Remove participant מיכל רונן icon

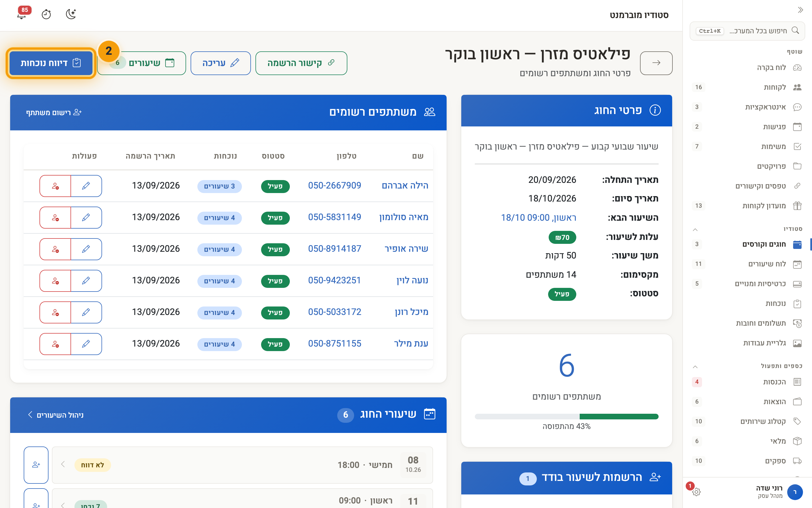coord(55,312)
